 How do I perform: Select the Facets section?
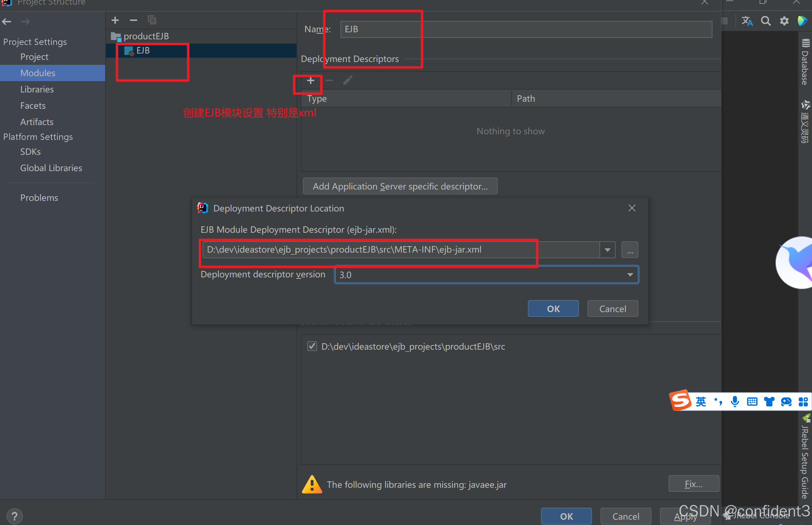33,106
